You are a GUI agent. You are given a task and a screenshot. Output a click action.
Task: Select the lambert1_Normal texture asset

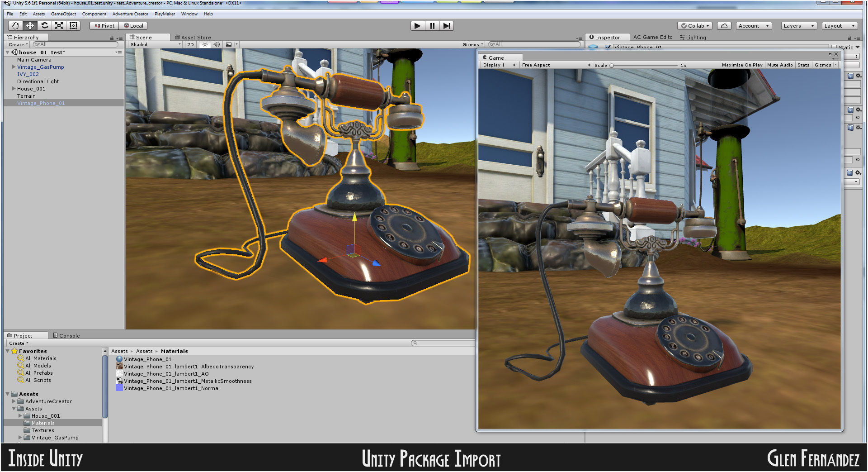click(168, 388)
